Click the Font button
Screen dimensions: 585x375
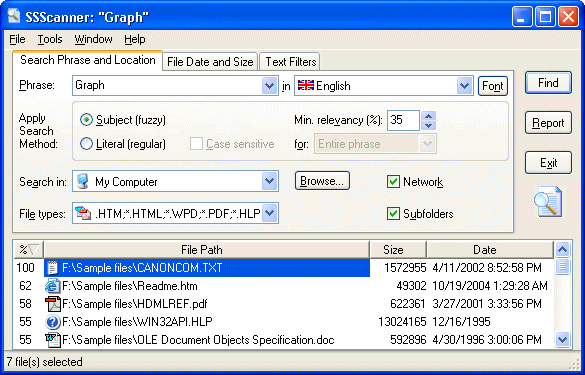492,86
